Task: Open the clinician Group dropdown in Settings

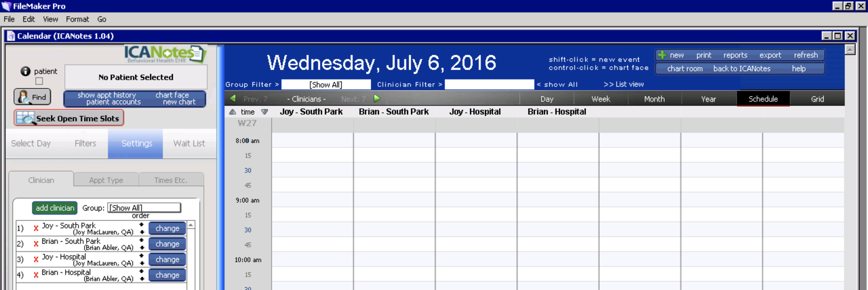Action: (x=144, y=208)
